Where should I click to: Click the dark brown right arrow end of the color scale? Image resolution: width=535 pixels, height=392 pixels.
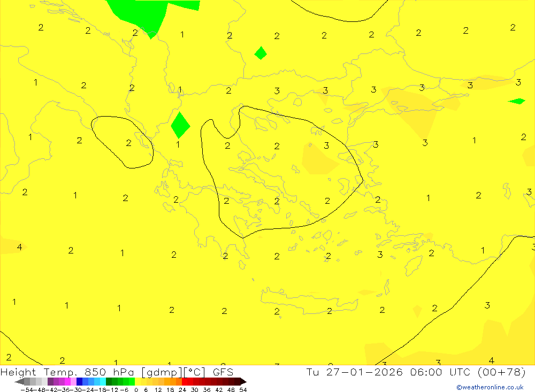(243, 382)
